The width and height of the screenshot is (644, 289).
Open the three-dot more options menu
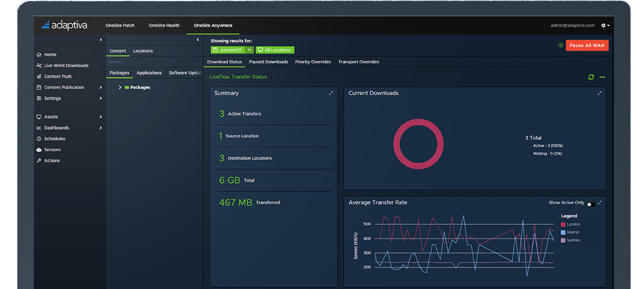point(602,77)
